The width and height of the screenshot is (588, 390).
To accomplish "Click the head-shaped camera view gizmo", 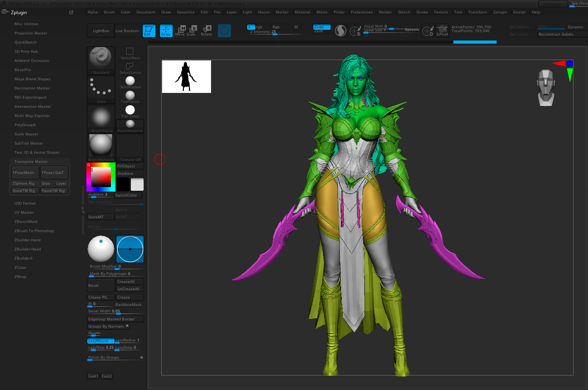I will click(x=546, y=88).
